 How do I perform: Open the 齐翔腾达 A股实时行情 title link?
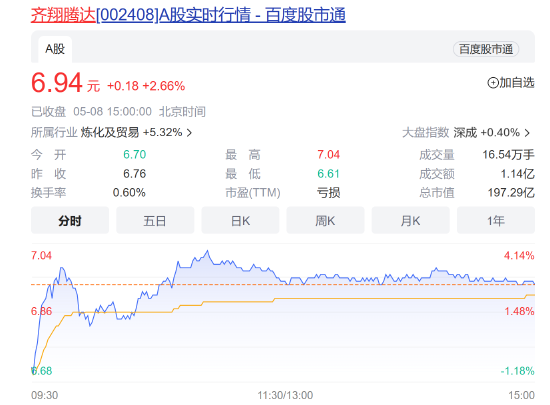(188, 15)
